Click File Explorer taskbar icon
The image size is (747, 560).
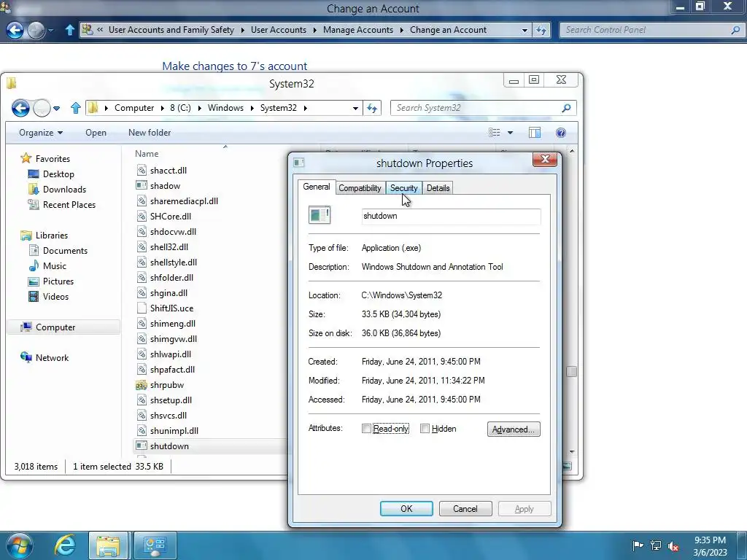pos(108,545)
